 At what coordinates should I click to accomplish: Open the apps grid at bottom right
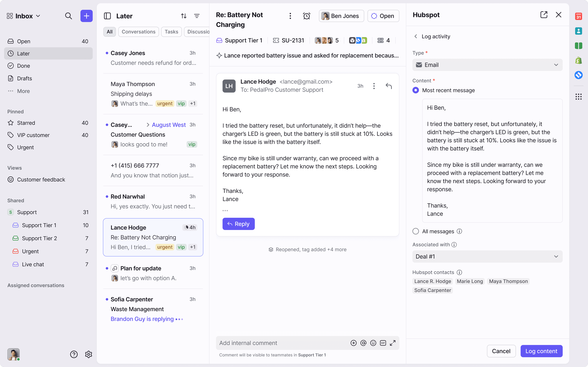pos(579,96)
